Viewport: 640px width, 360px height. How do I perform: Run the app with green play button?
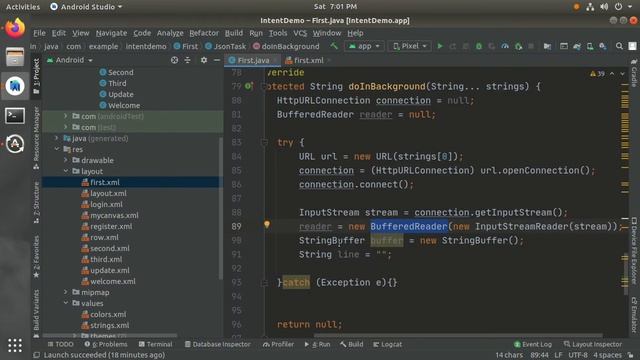[x=440, y=46]
